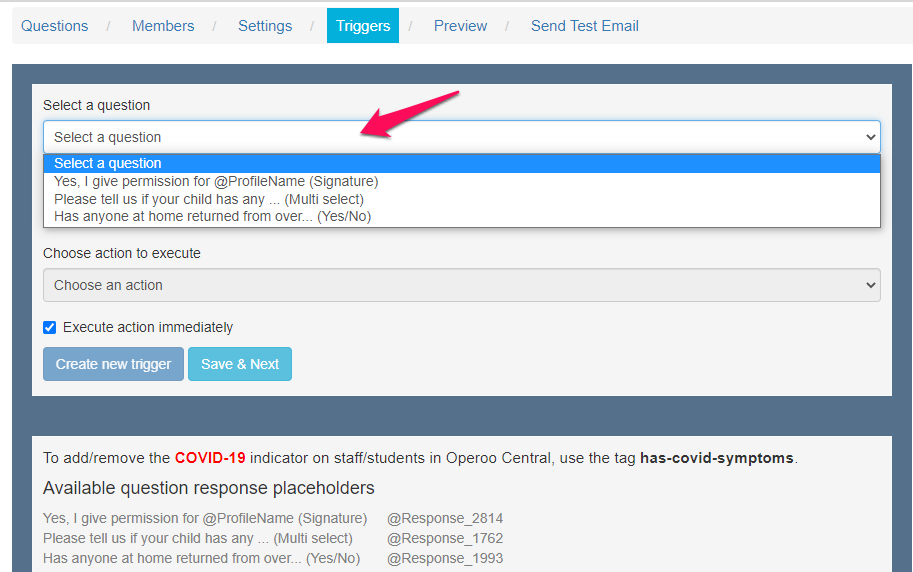Open the Preview tab
The image size is (913, 572).
(460, 26)
